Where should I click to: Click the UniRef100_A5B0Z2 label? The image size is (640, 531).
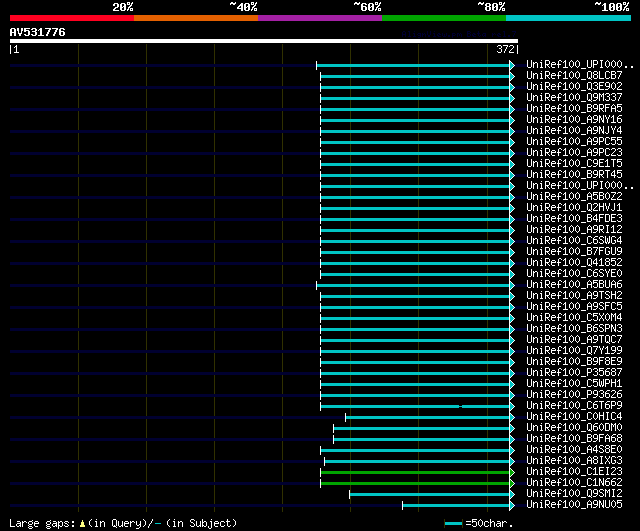point(574,197)
